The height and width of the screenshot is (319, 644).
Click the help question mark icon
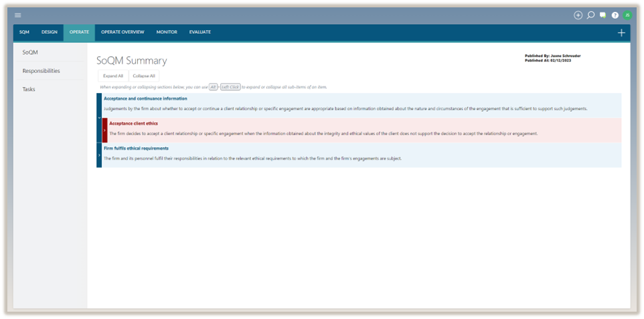pyautogui.click(x=615, y=15)
